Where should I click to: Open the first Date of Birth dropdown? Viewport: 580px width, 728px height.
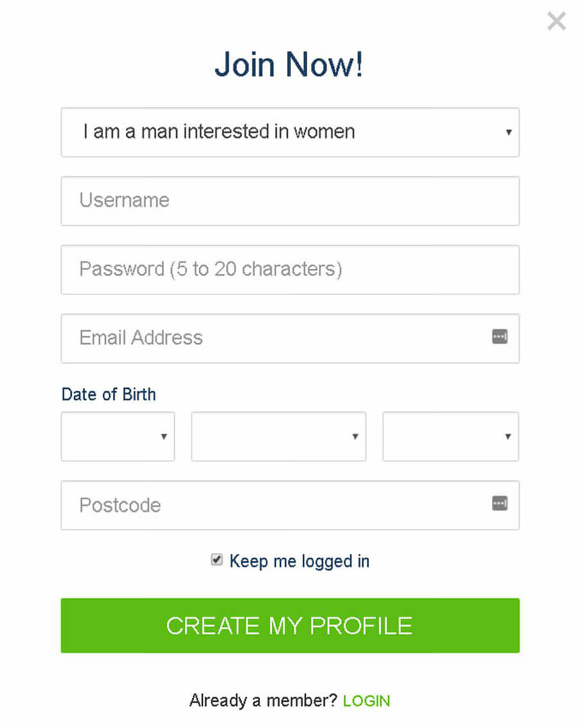[x=118, y=437]
